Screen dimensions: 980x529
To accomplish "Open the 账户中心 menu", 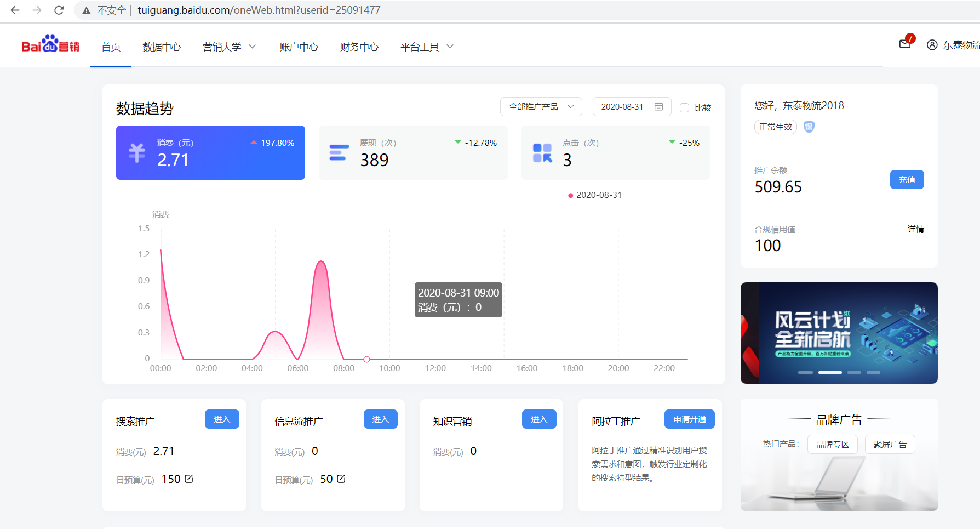I will click(299, 47).
